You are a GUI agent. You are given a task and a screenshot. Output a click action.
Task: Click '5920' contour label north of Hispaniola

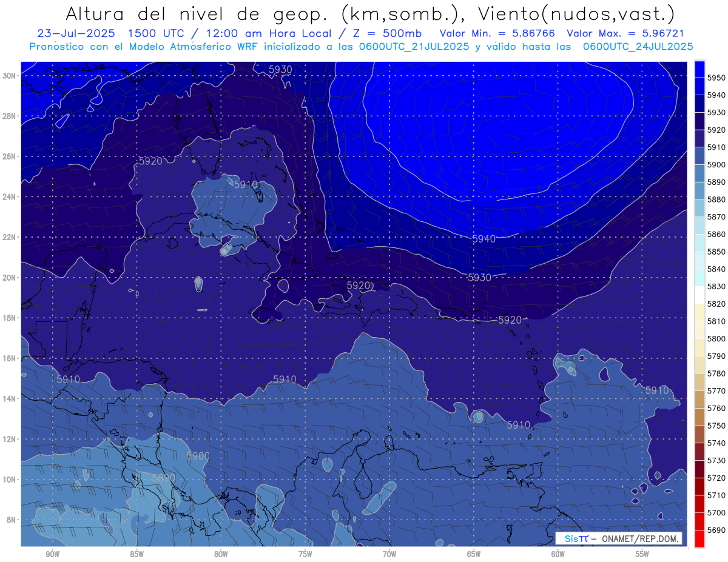pos(359,285)
